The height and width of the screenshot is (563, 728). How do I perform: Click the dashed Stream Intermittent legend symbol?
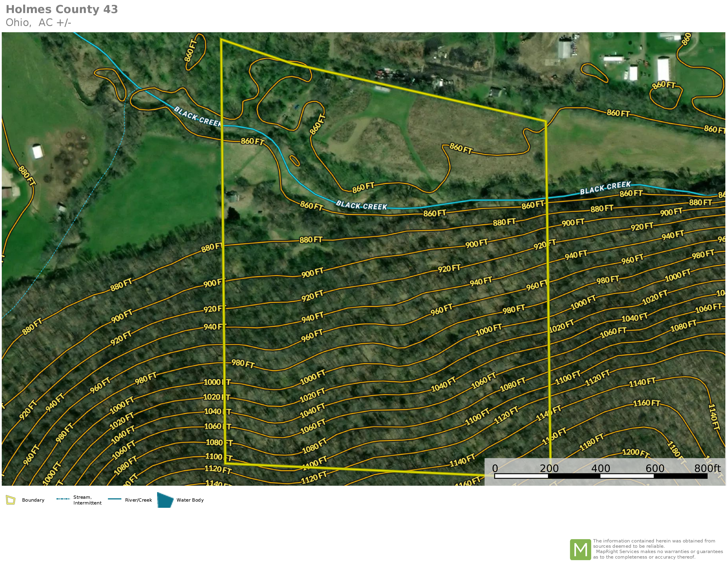[x=63, y=499]
